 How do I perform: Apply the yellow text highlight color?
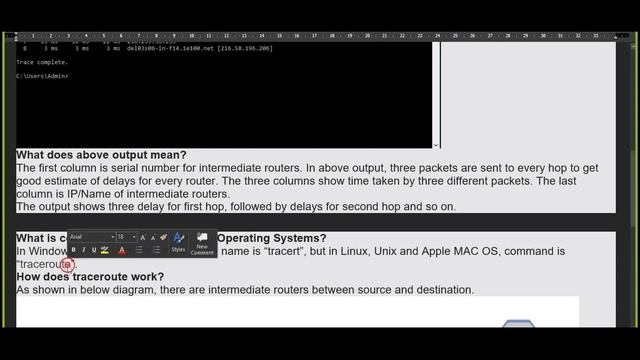point(105,250)
